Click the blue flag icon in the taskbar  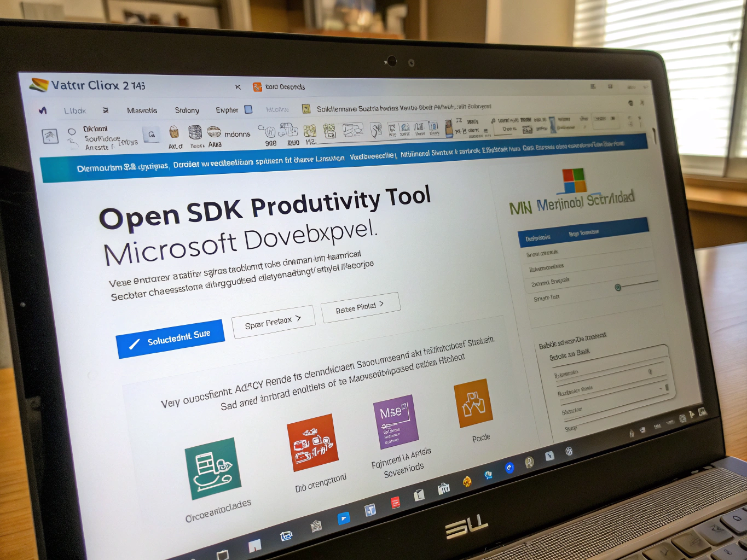tap(344, 518)
